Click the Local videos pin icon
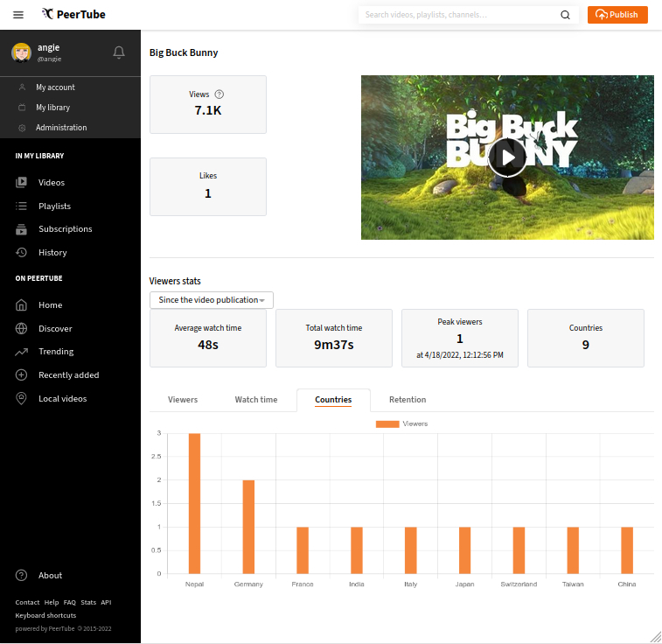Image resolution: width=662 pixels, height=644 pixels. (x=21, y=399)
